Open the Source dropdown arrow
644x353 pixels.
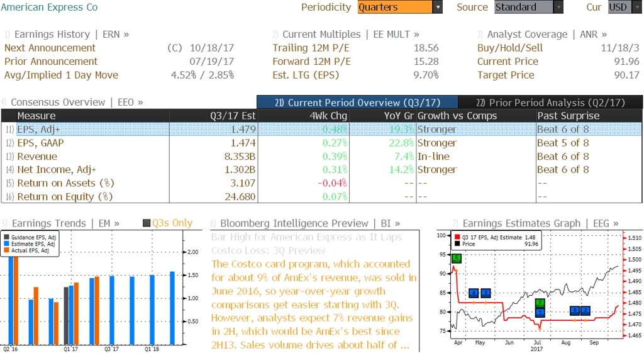[558, 7]
